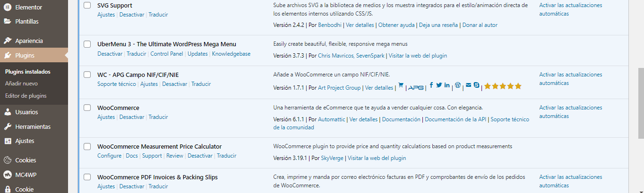Screen dimensions: 644x193
Task: Open Añadir nuevo submenu item
Action: (21, 84)
